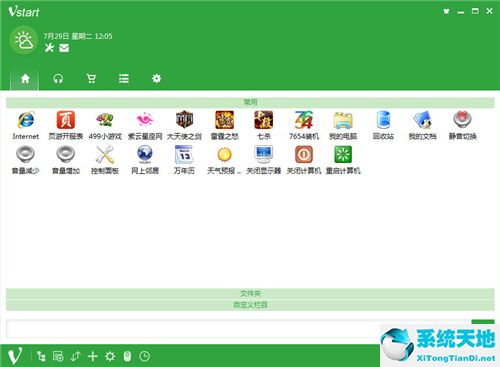Open the mail envelope icon
500x367 pixels.
64,48
